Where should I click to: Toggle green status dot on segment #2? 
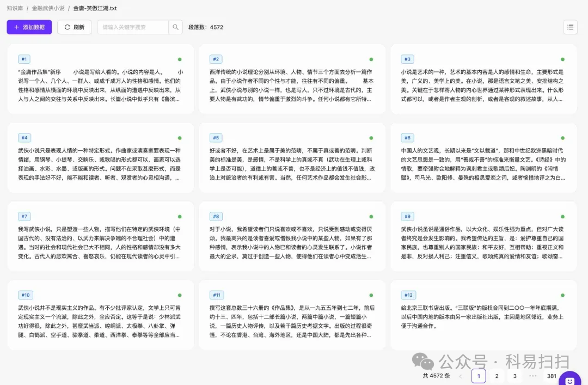click(371, 59)
